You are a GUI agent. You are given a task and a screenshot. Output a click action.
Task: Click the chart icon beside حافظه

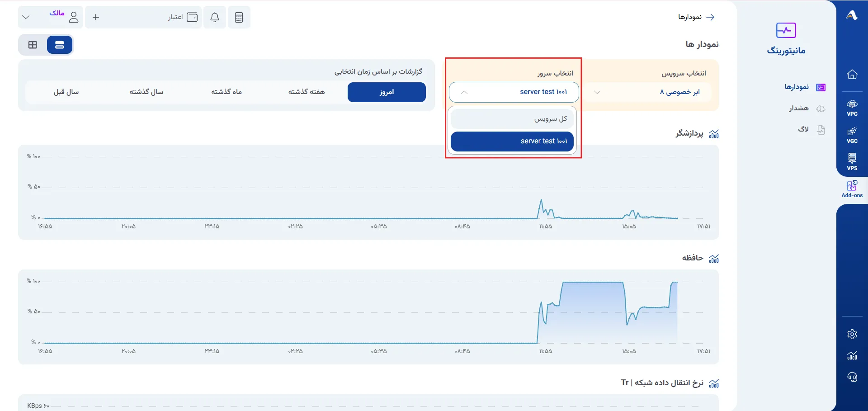(714, 259)
